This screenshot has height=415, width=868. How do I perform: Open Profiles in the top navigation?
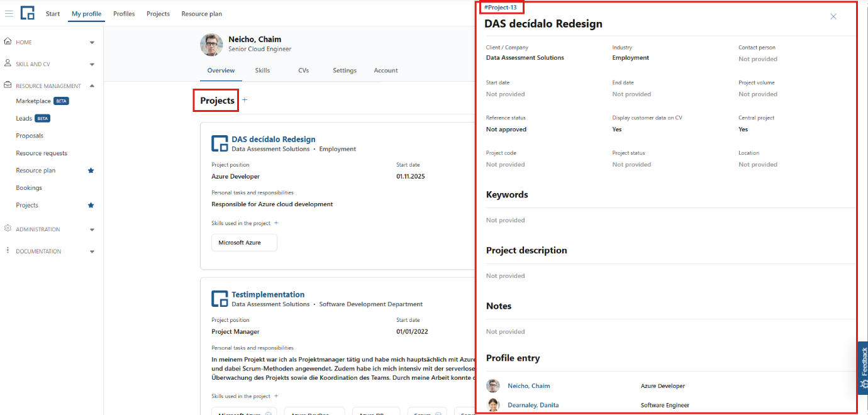click(x=124, y=14)
